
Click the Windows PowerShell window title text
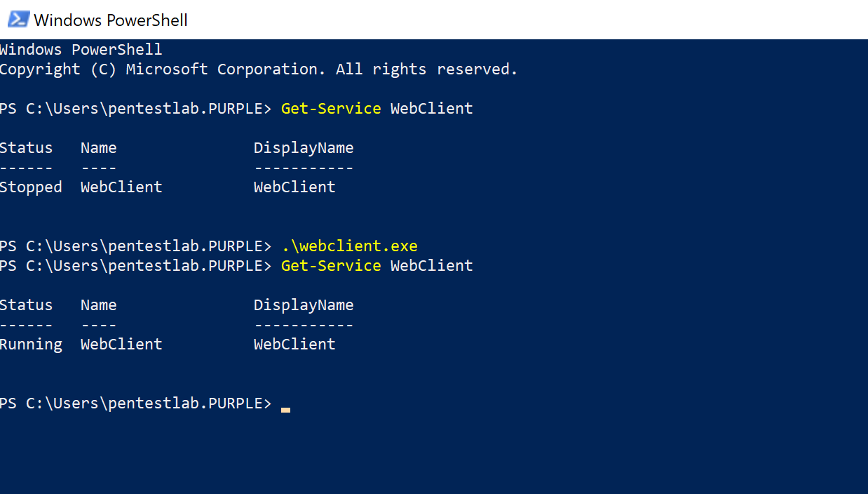pyautogui.click(x=111, y=20)
